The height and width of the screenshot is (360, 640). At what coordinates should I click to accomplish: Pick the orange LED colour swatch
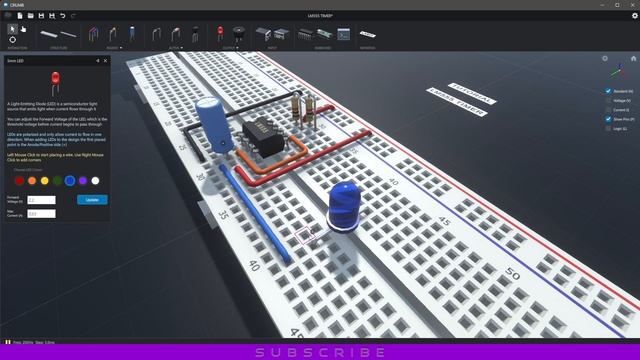32,181
